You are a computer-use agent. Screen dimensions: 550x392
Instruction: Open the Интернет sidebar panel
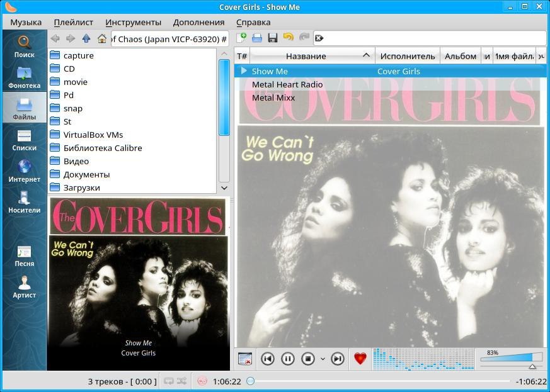click(24, 171)
